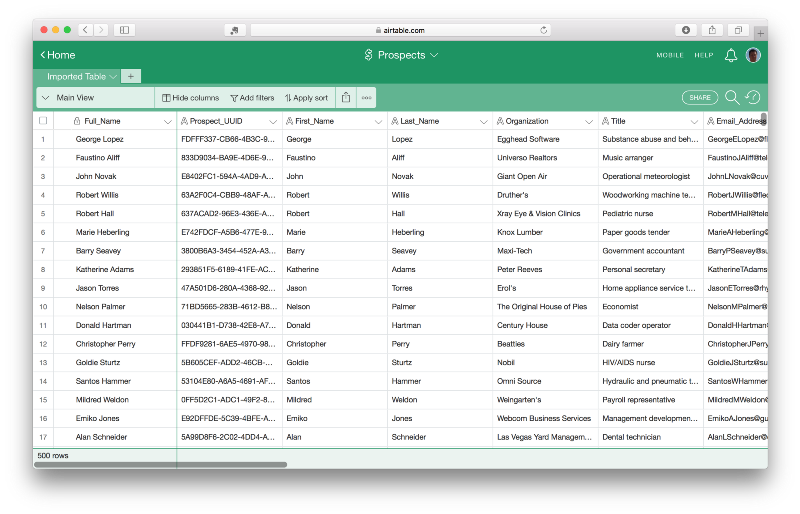Viewport: 800px width, 514px height.
Task: Select the dollar sign base icon
Action: click(x=368, y=55)
